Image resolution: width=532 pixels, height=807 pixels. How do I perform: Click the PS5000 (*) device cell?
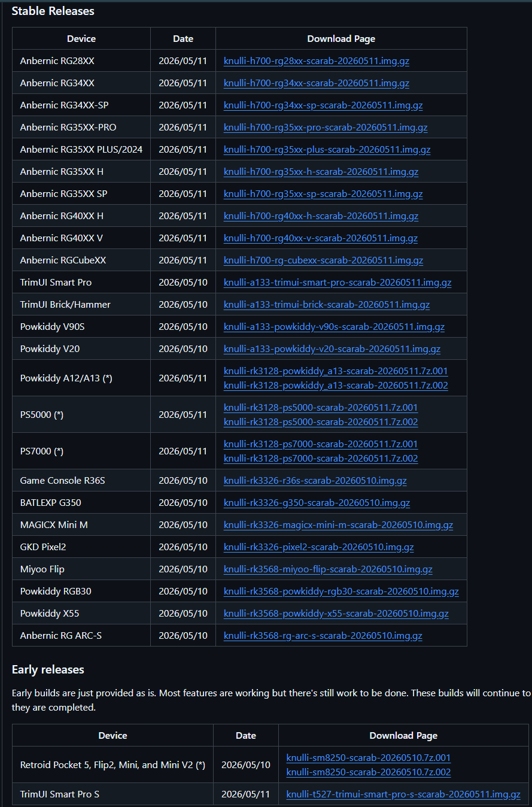pyautogui.click(x=81, y=414)
